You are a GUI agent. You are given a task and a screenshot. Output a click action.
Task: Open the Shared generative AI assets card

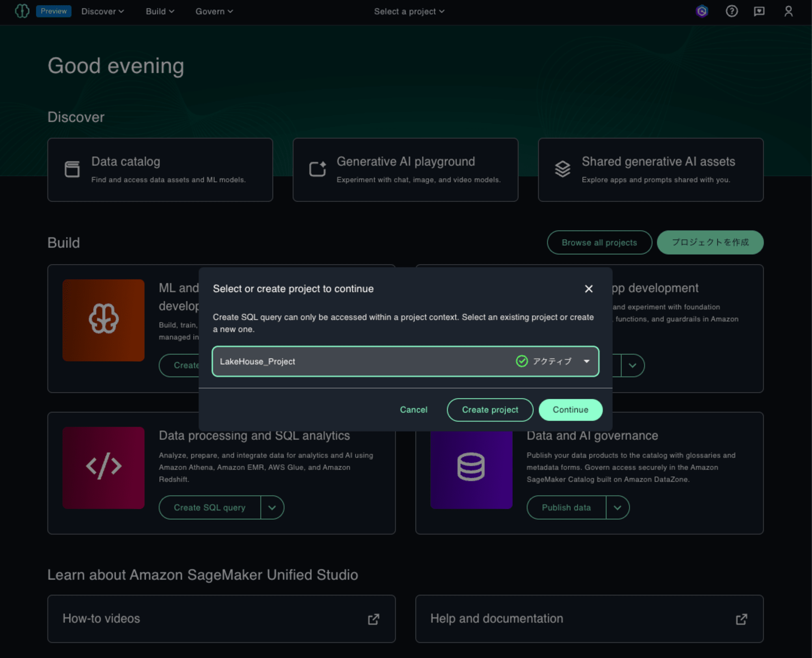point(651,170)
